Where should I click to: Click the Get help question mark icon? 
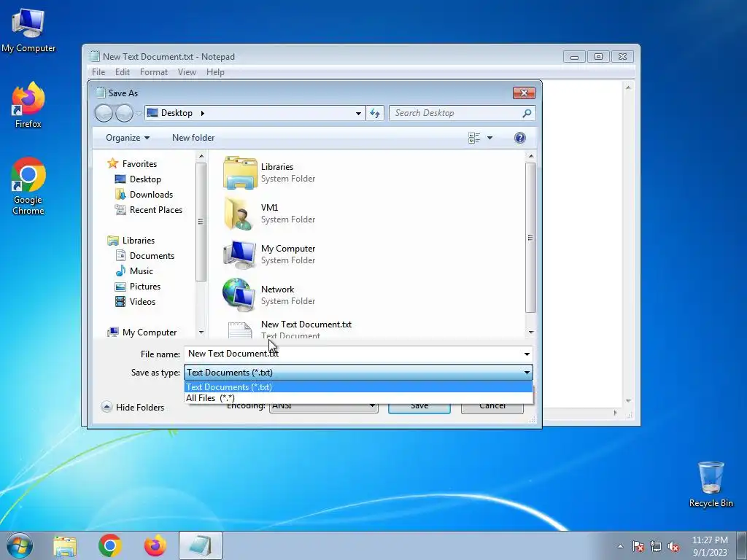(x=519, y=138)
